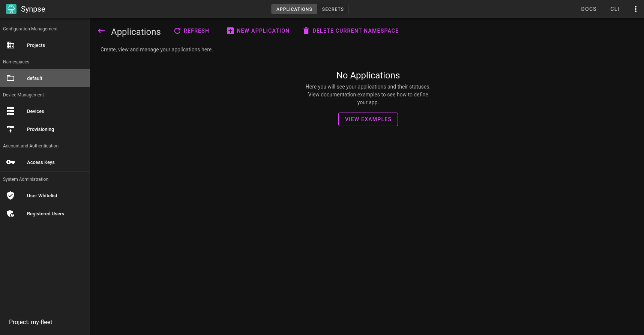Click the Synpse logo icon
Screen dimensions: 644x335
(x=11, y=9)
